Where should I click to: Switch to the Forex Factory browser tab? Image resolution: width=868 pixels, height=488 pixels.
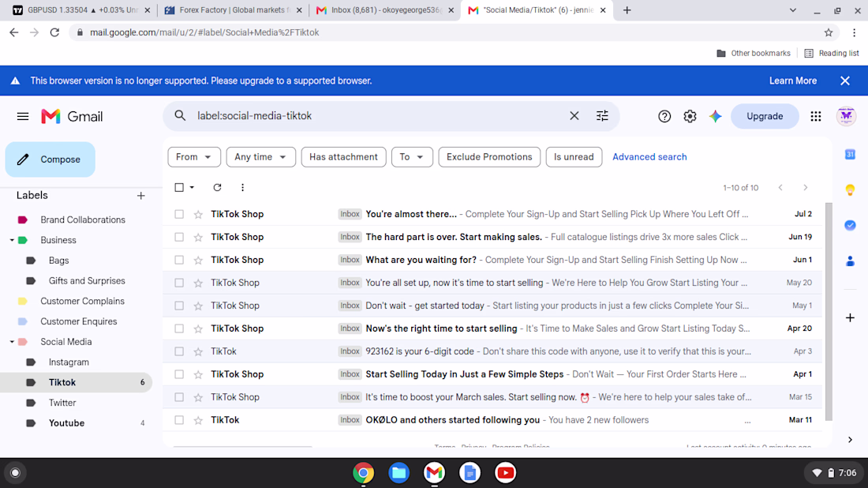pyautogui.click(x=233, y=10)
